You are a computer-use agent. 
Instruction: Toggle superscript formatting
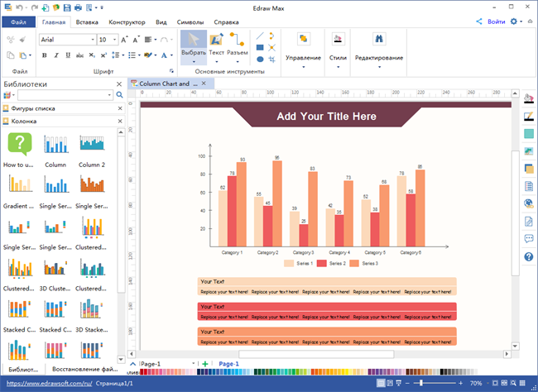pyautogui.click(x=103, y=55)
